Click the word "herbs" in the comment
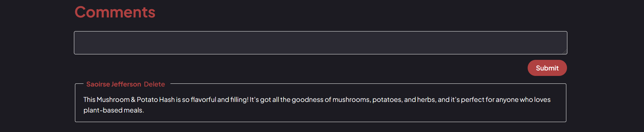This screenshot has height=132, width=644. tap(426, 100)
